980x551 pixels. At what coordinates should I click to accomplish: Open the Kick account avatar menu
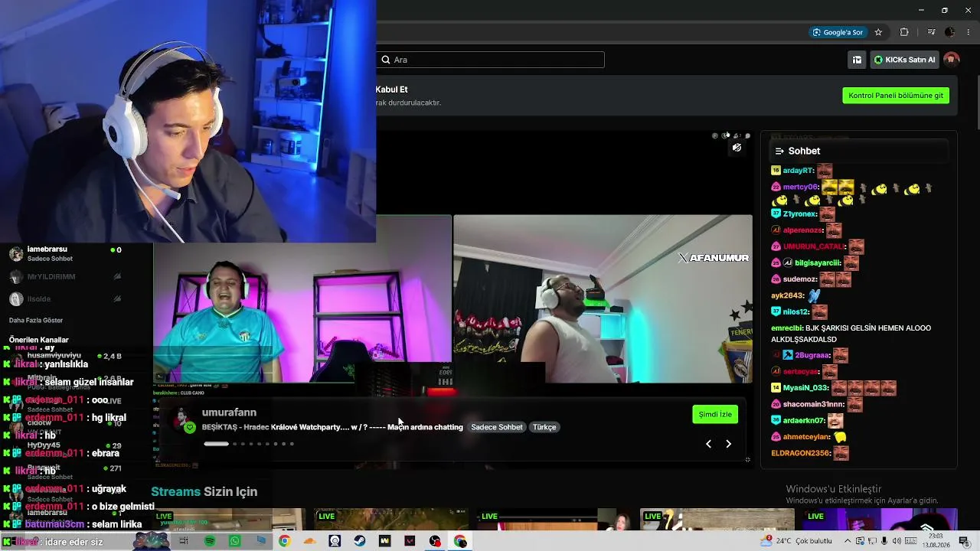coord(952,60)
